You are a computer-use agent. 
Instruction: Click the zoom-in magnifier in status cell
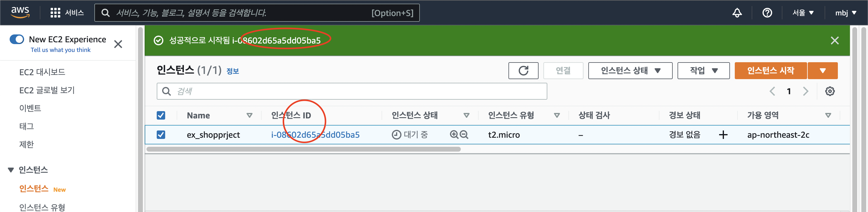point(454,135)
